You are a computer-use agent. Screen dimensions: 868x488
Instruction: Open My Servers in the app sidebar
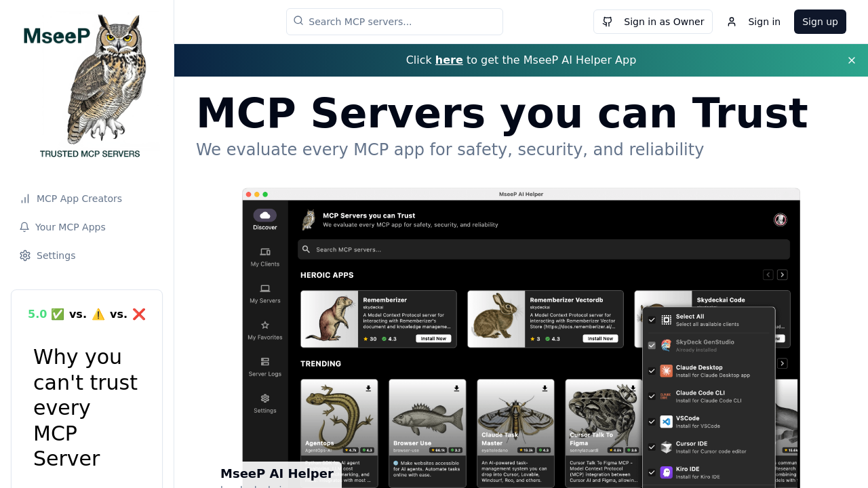(264, 293)
